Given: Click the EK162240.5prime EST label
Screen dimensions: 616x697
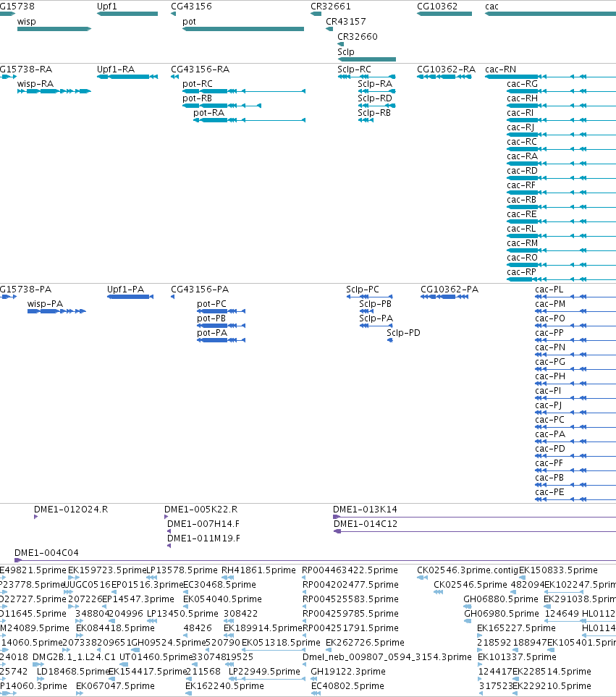Looking at the screenshot, I should [224, 686].
